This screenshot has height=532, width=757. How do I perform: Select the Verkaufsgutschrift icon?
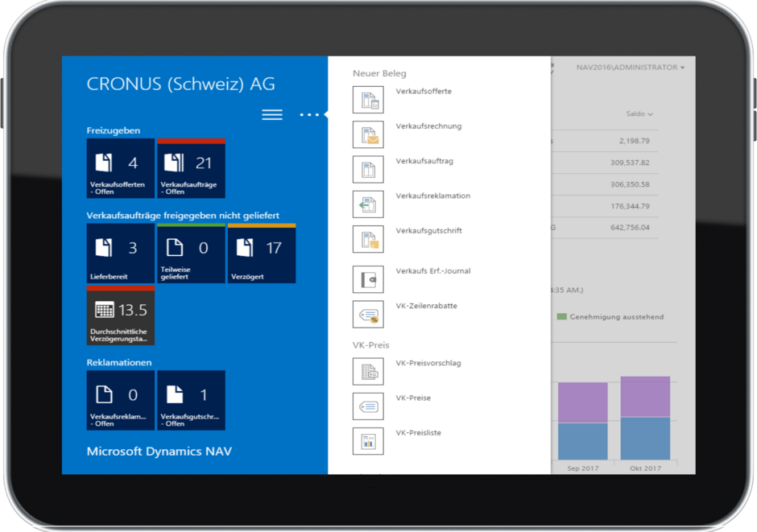point(368,237)
